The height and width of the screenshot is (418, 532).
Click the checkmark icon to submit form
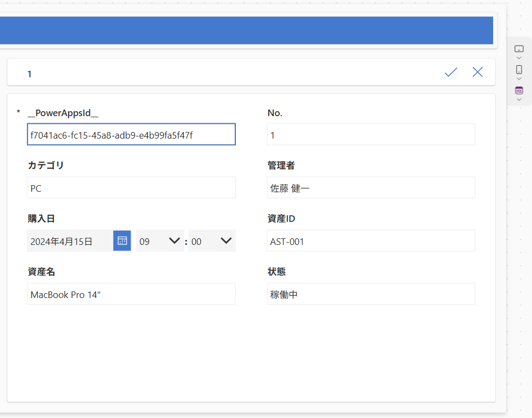pos(451,72)
